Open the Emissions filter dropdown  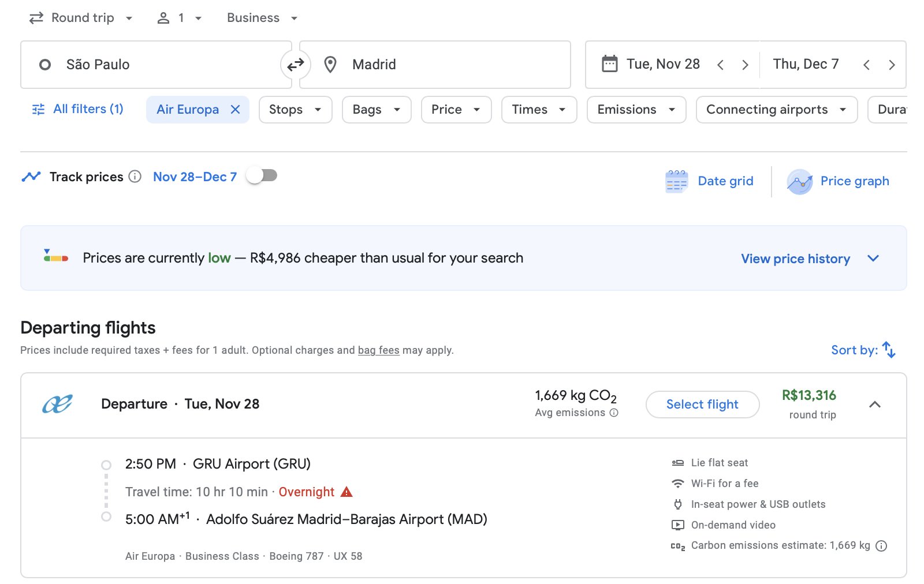[636, 110]
